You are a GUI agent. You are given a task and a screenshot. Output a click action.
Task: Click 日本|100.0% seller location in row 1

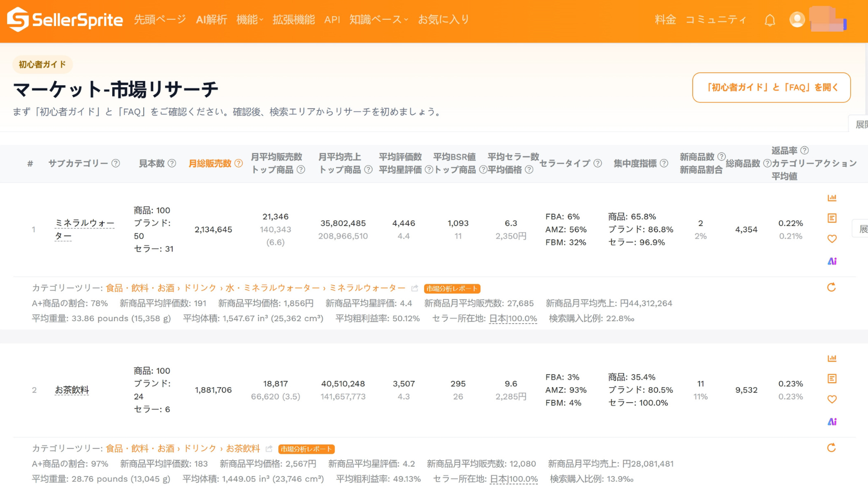coord(513,319)
